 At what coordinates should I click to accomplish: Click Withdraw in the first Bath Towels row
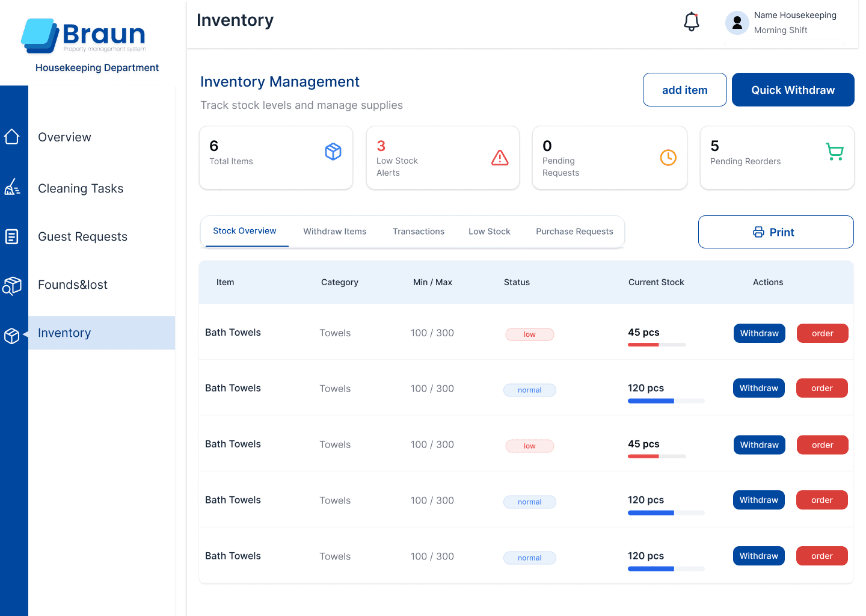pyautogui.click(x=760, y=333)
